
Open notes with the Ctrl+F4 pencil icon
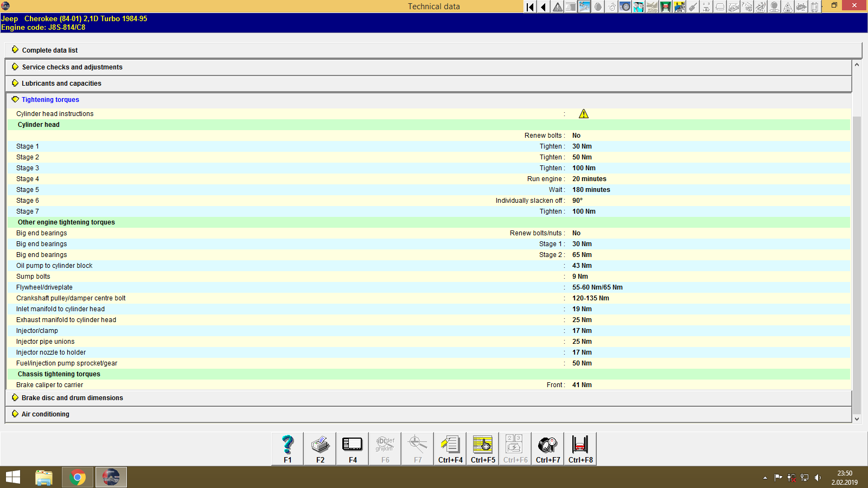pyautogui.click(x=450, y=448)
